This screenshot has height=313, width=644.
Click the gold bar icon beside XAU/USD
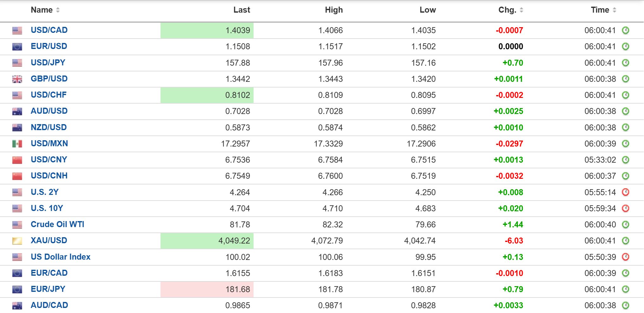pos(17,241)
